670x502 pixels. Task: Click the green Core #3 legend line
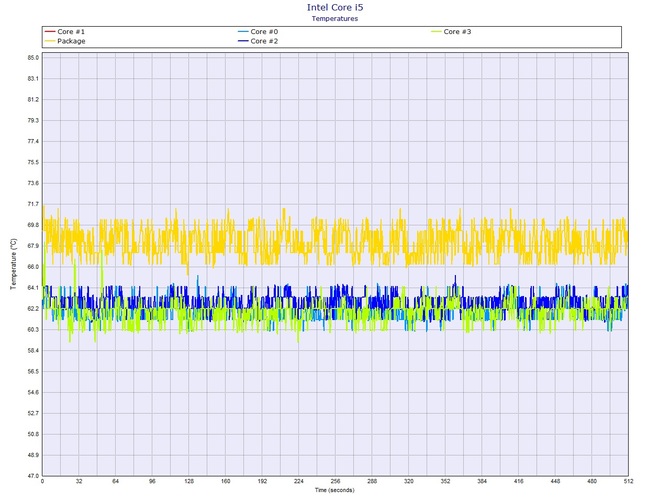click(x=436, y=32)
